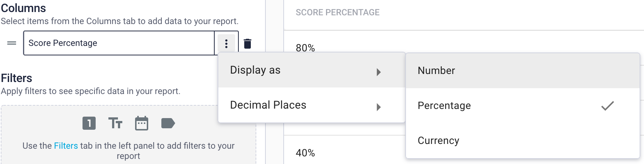Image resolution: width=644 pixels, height=164 pixels.
Task: Open the Decimal Places submenu
Action: click(x=312, y=105)
